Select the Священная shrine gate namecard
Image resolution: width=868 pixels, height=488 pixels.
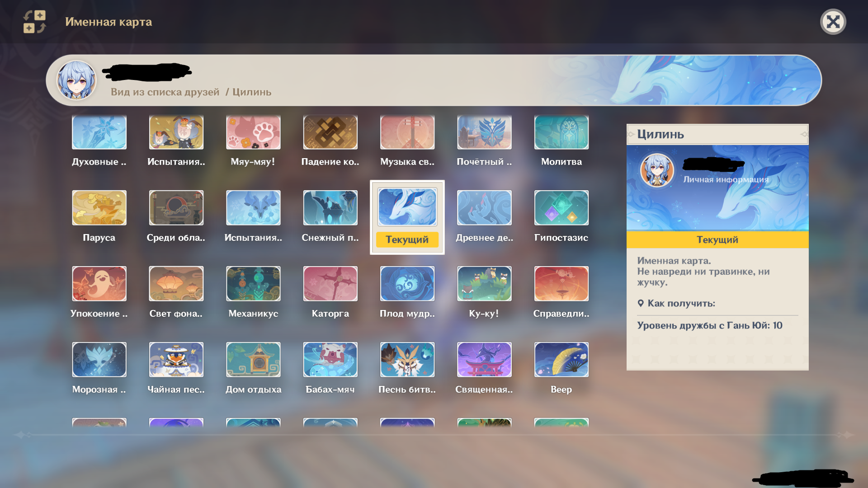[x=484, y=360]
